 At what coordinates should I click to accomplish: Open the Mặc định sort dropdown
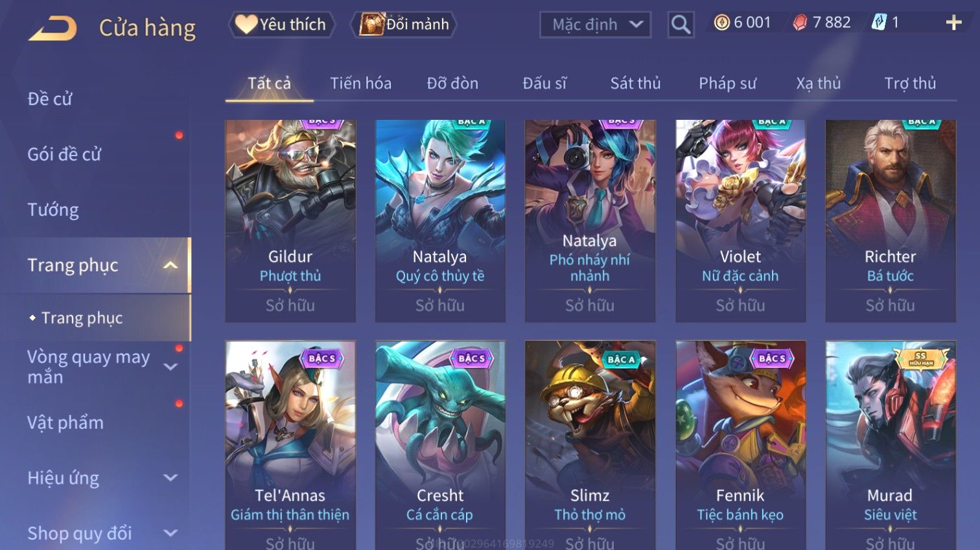click(x=595, y=25)
